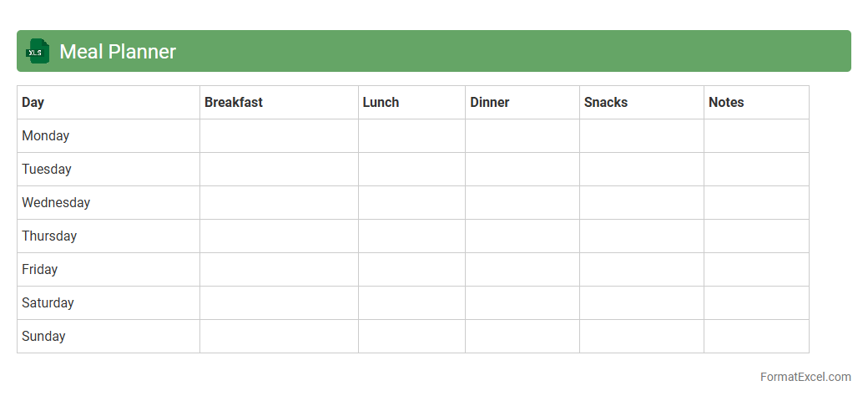Screen dimensions: 868x401
Task: Open the FormatExcel.com link
Action: pos(805,377)
